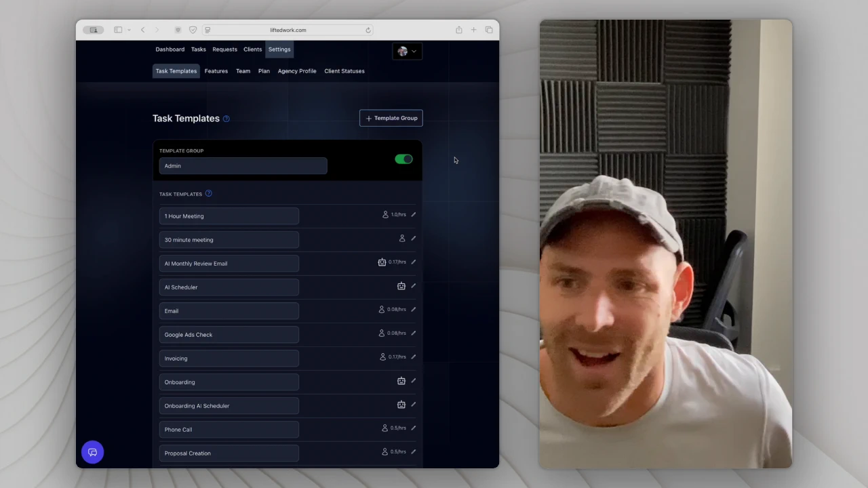Edit the 30 minute meeting template pencil icon
The height and width of the screenshot is (488, 868).
coord(414,239)
